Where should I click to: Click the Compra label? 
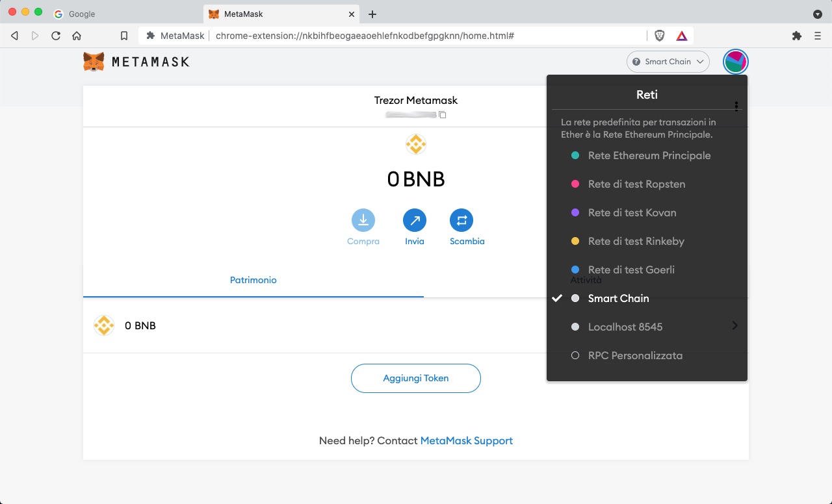tap(363, 241)
